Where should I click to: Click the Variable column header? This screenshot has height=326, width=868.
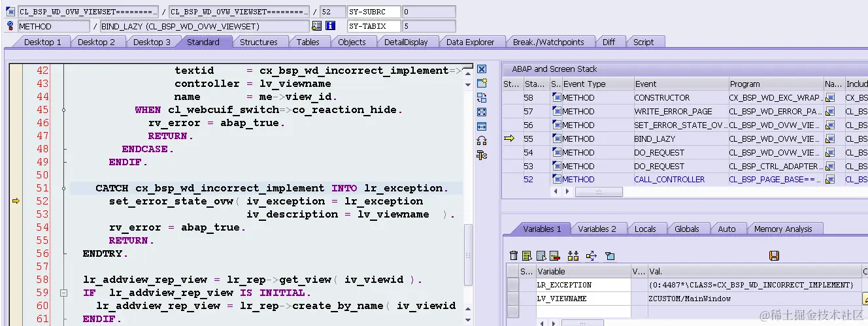coord(583,271)
